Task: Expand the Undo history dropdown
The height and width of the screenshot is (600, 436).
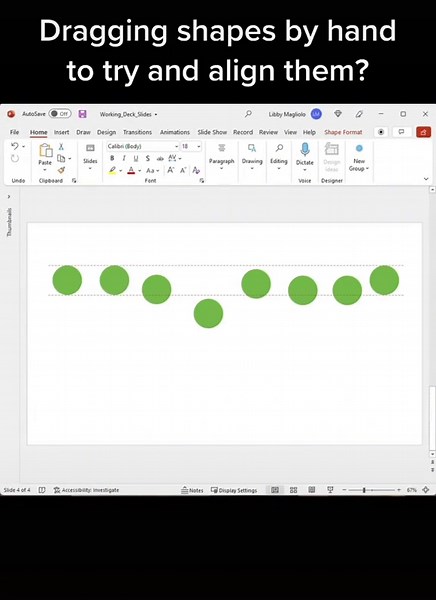Action: coord(23,147)
